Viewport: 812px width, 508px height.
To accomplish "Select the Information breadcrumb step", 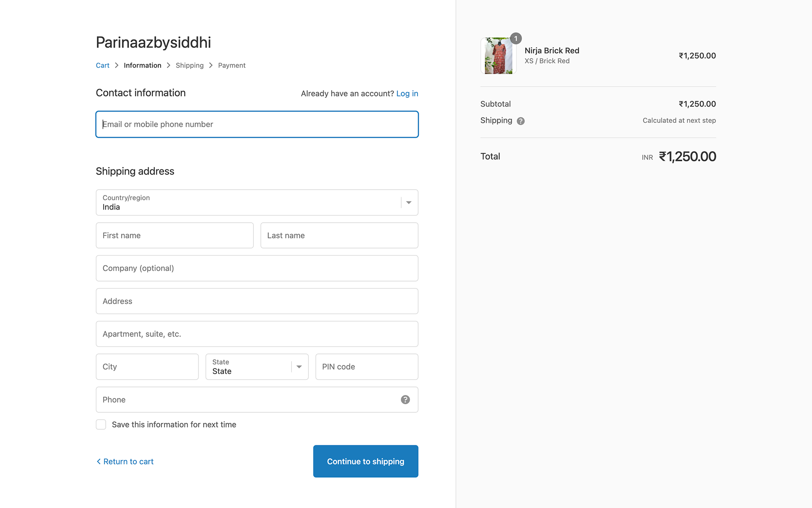I will coord(142,65).
